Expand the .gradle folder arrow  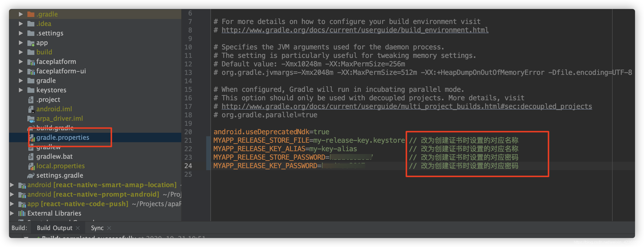coord(21,14)
